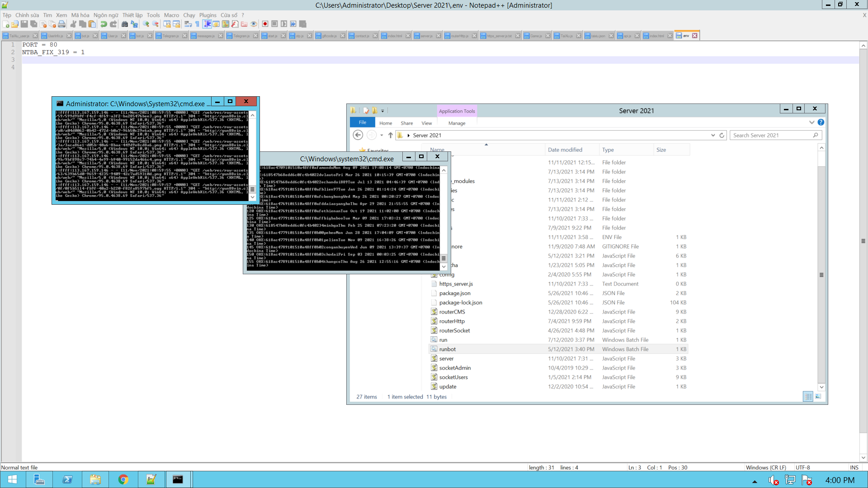The image size is (868, 488).
Task: Show hidden system tray icons
Action: [x=755, y=481]
